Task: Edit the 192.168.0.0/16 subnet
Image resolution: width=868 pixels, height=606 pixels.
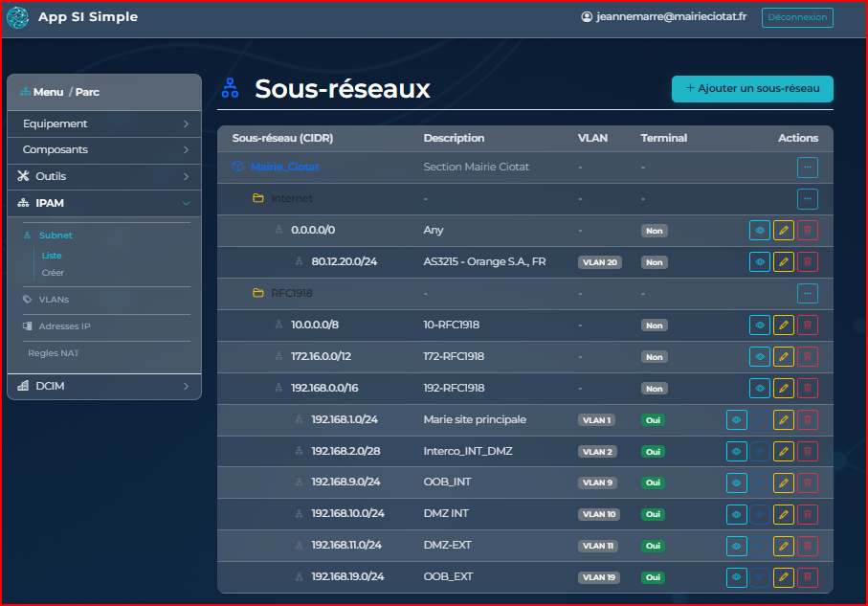Action: click(x=783, y=389)
